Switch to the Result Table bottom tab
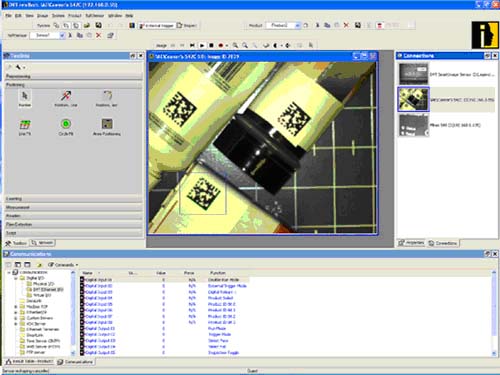500x375 pixels. pyautogui.click(x=29, y=361)
